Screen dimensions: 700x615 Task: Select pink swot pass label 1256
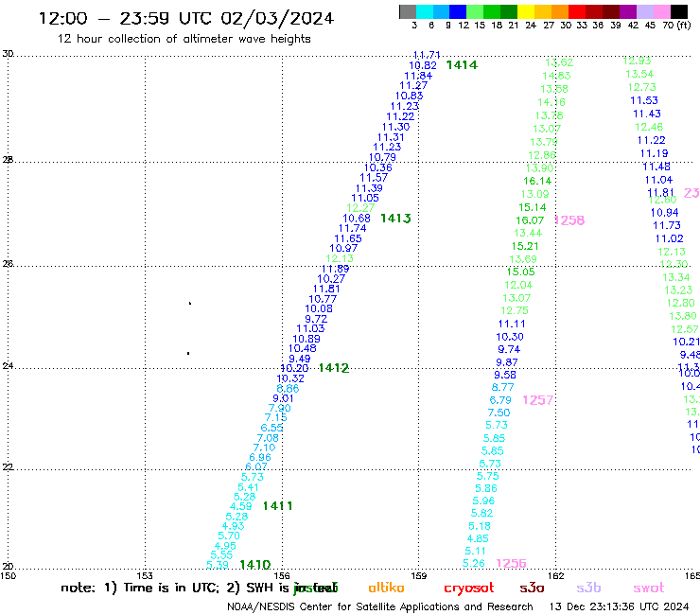point(511,564)
